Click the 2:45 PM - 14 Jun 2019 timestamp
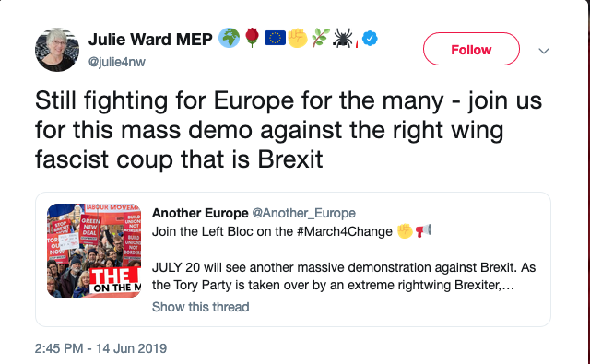Screen dimensions: 590x364 pos(100,348)
